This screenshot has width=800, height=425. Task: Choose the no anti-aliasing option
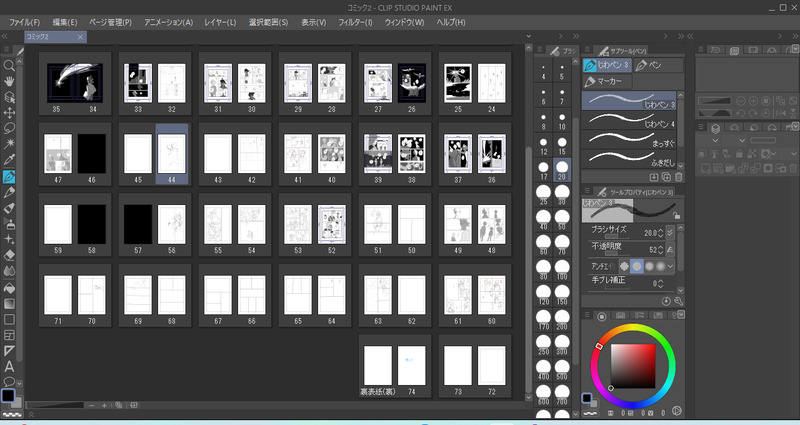click(x=624, y=266)
